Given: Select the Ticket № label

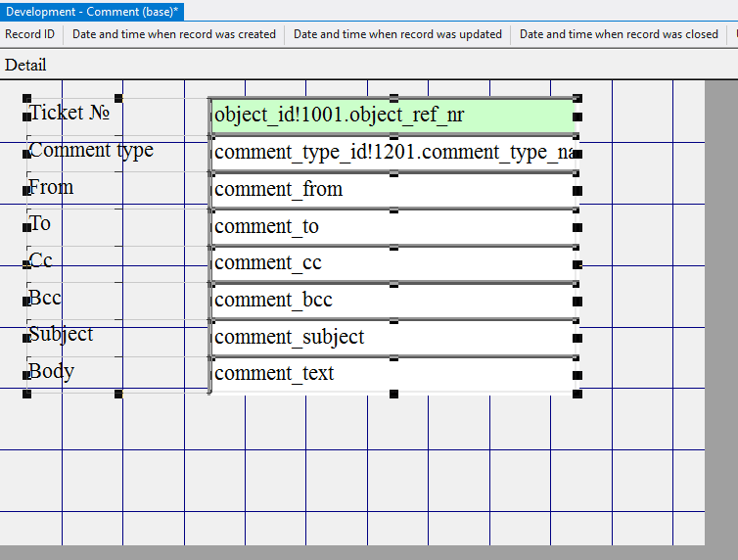Looking at the screenshot, I should click(69, 113).
